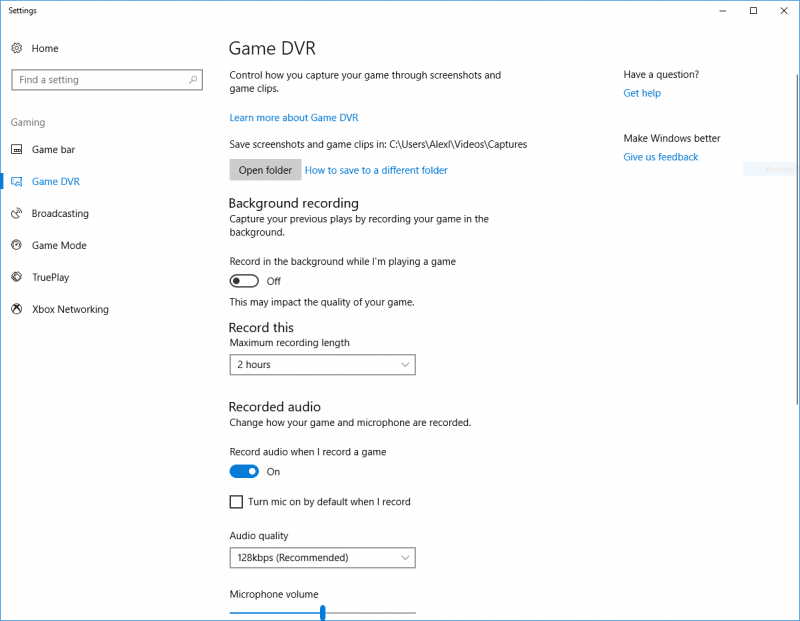
Task: Click the Microphone volume slider handle
Action: (322, 613)
